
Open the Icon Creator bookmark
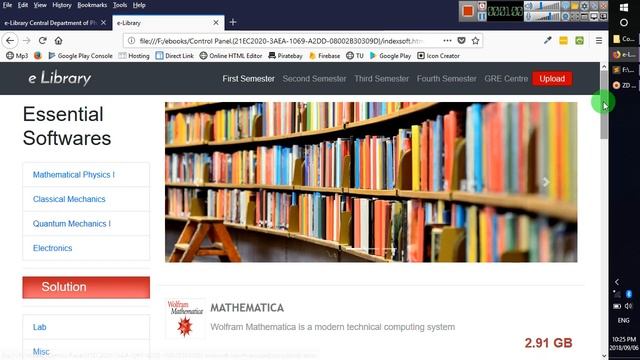(438, 56)
